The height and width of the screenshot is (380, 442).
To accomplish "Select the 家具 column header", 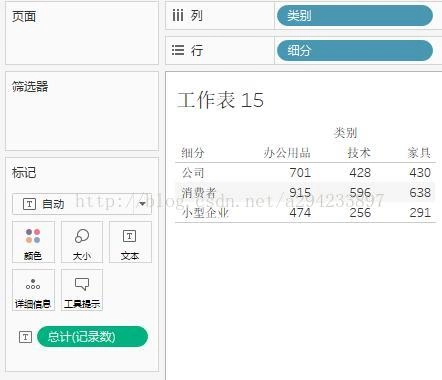I will click(x=419, y=153).
